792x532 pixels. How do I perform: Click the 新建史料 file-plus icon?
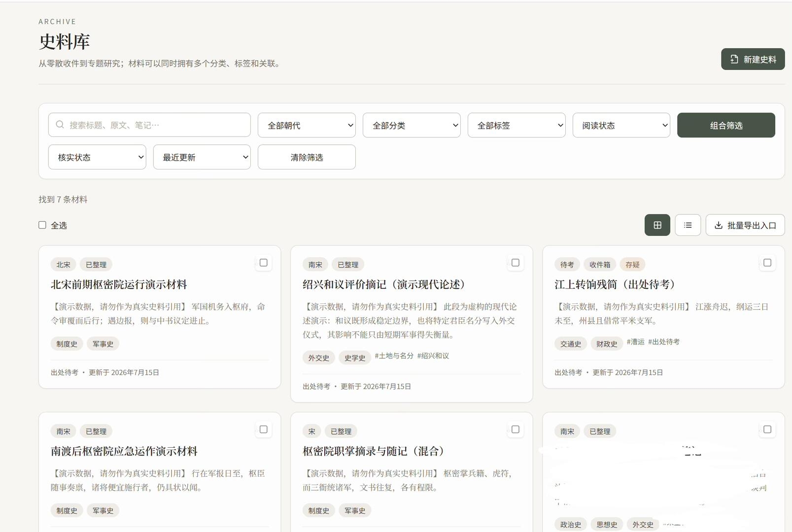tap(734, 59)
